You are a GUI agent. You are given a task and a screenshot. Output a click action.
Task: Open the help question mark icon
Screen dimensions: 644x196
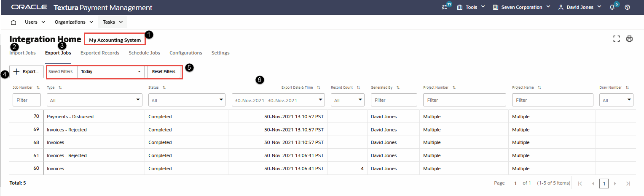coord(627,7)
